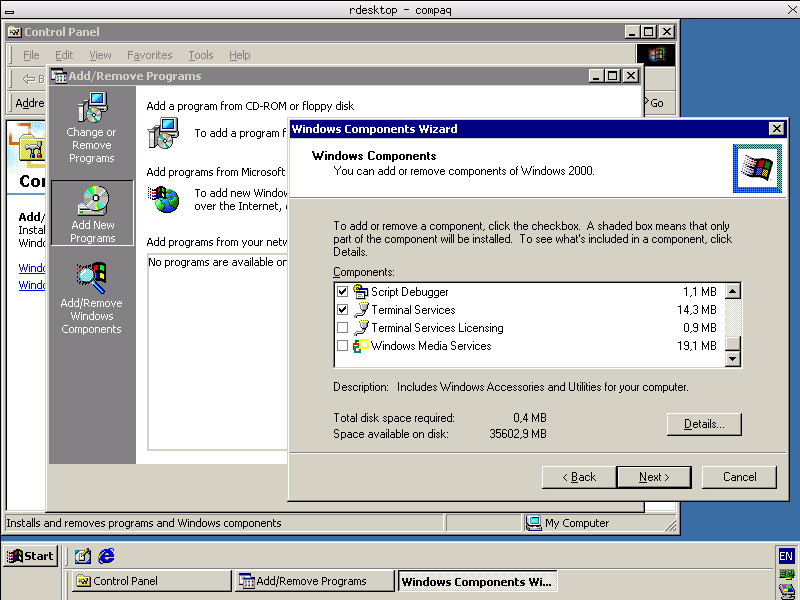Screen dimensions: 800x600
Task: Open the File menu in Control Panel
Action: [x=31, y=55]
